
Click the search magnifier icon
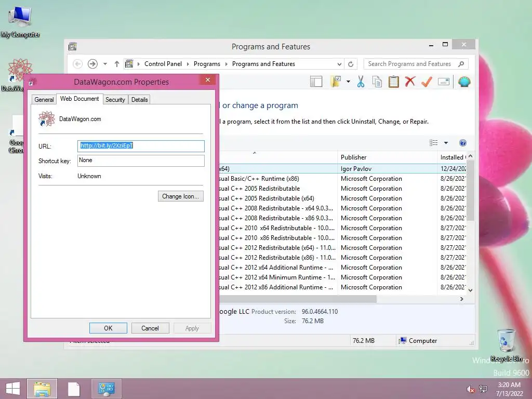461,64
